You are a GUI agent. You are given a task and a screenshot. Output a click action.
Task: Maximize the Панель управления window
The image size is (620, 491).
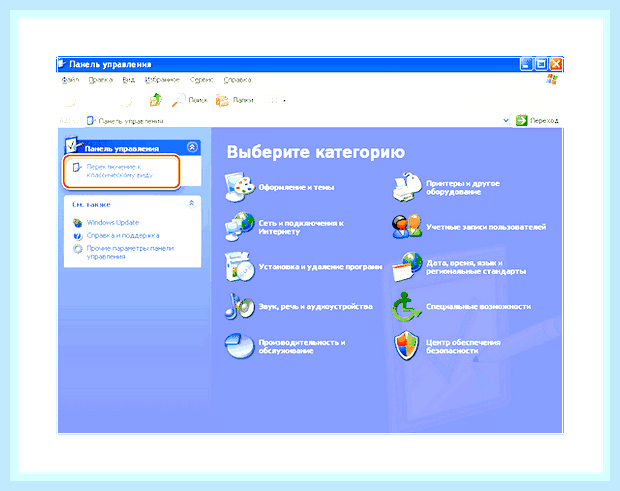point(541,64)
